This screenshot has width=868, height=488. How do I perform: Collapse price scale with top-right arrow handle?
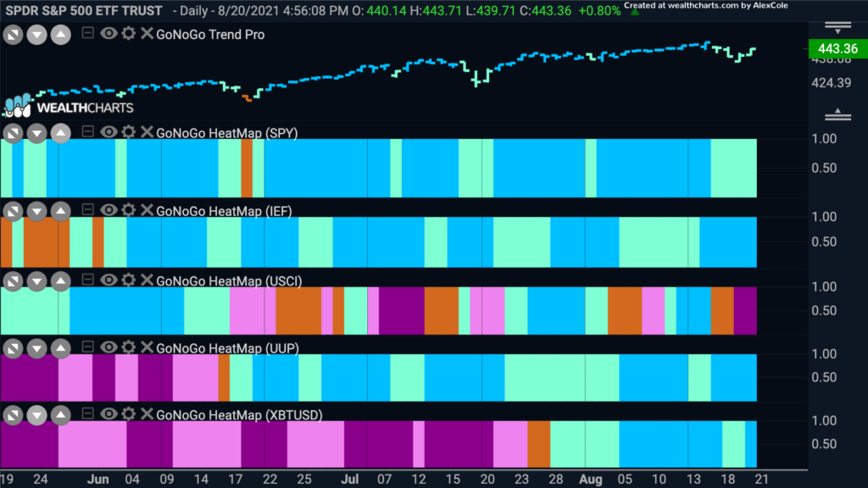(x=837, y=28)
